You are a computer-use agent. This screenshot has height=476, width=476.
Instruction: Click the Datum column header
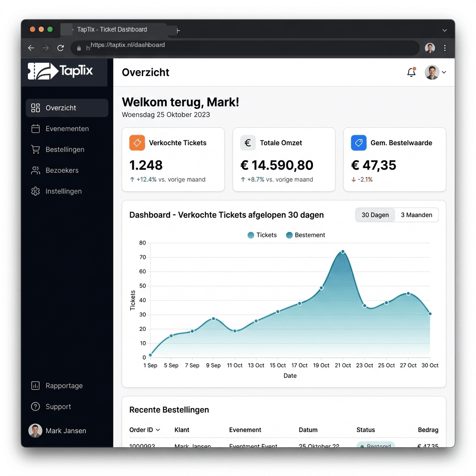coord(308,430)
